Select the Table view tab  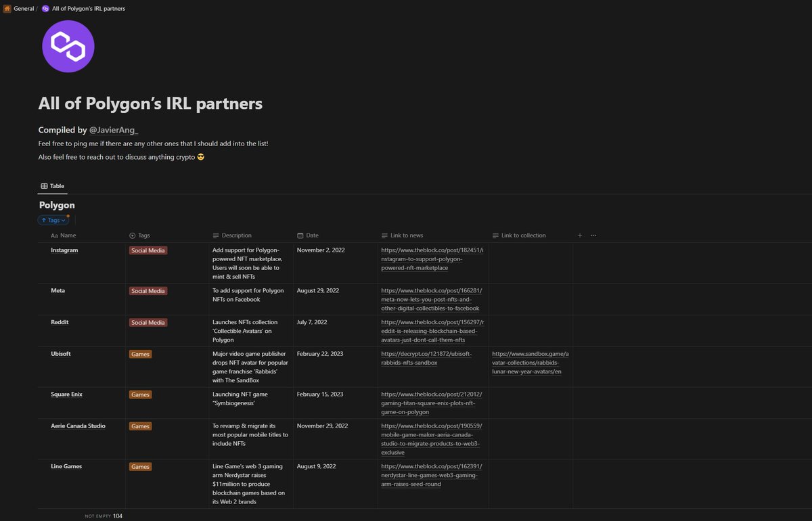coord(53,185)
